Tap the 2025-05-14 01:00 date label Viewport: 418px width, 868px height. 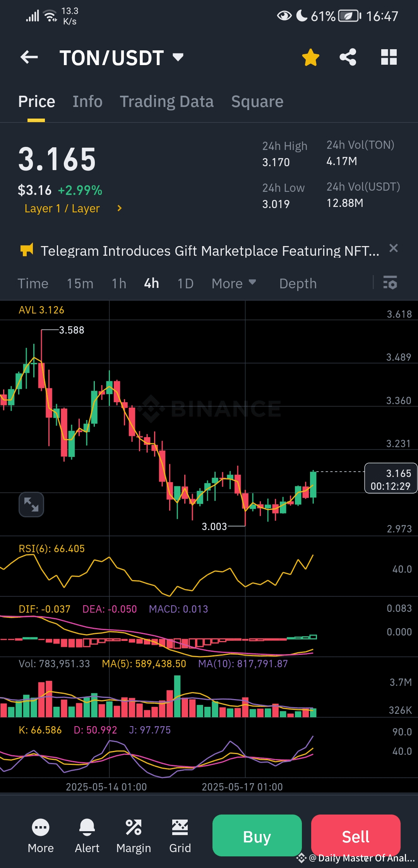tap(106, 787)
